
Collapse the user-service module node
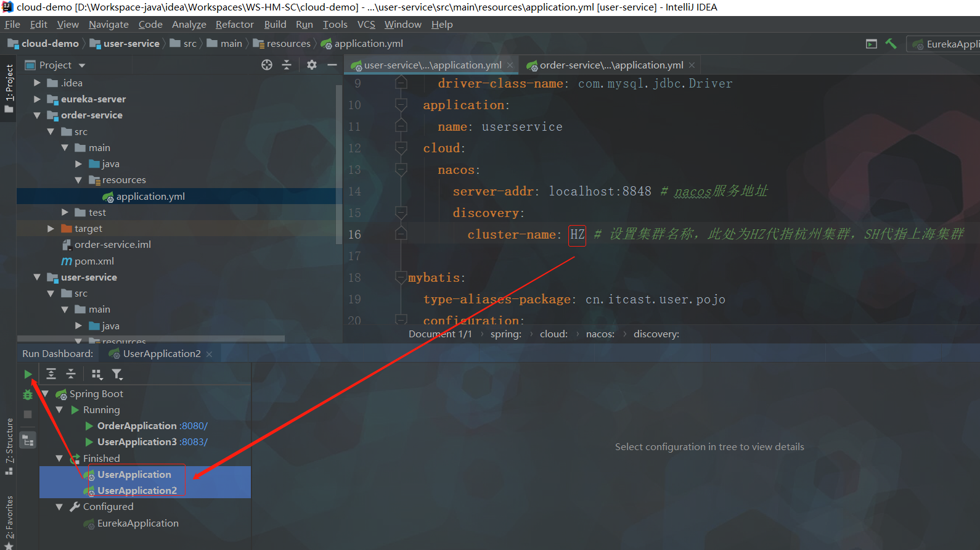coord(37,277)
